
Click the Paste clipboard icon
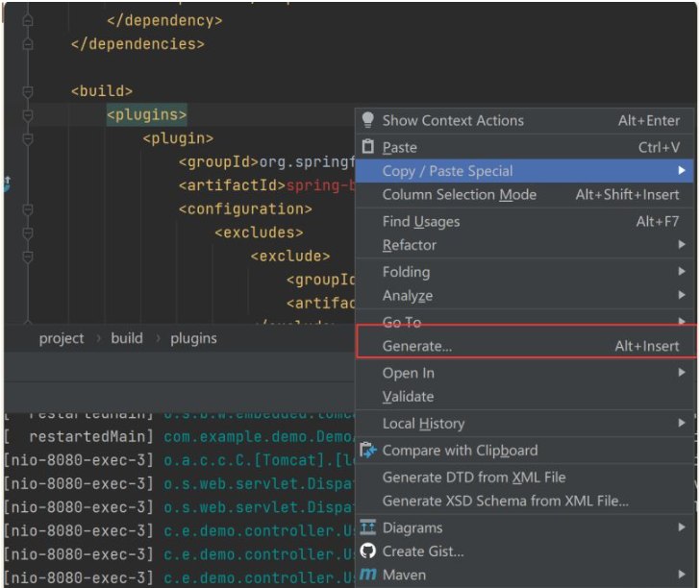coord(368,146)
